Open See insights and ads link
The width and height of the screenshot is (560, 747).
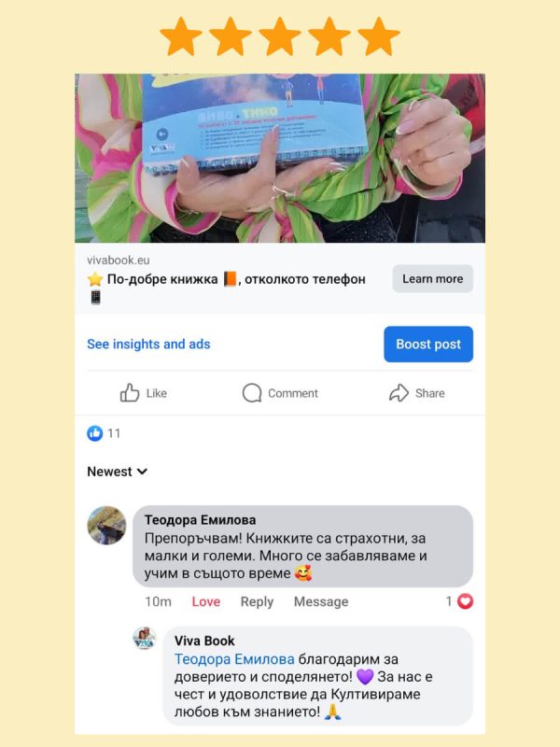click(148, 344)
